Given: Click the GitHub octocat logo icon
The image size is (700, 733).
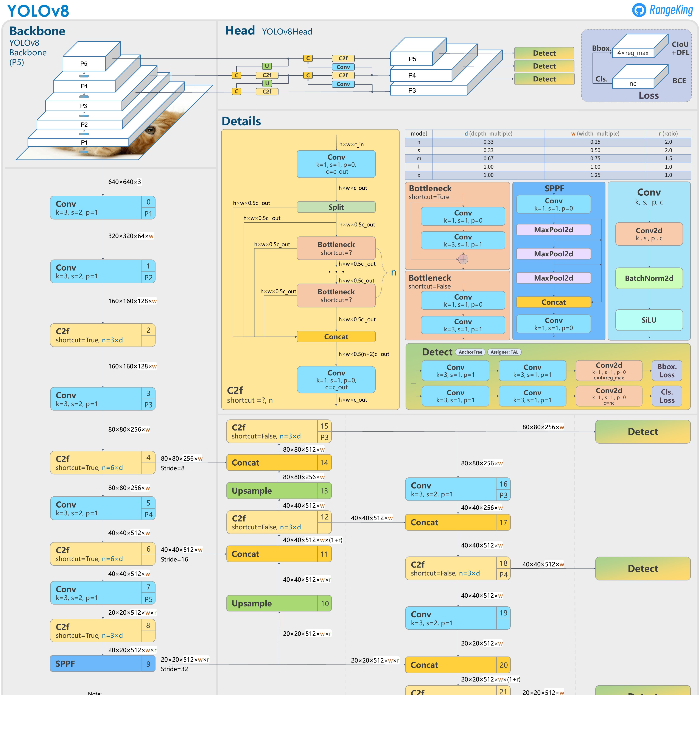Looking at the screenshot, I should [639, 10].
